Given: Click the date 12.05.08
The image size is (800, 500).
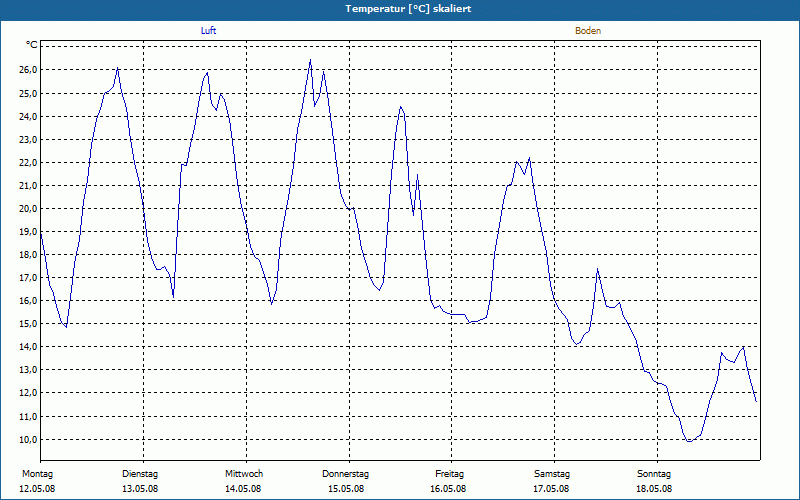Looking at the screenshot, I should [37, 489].
